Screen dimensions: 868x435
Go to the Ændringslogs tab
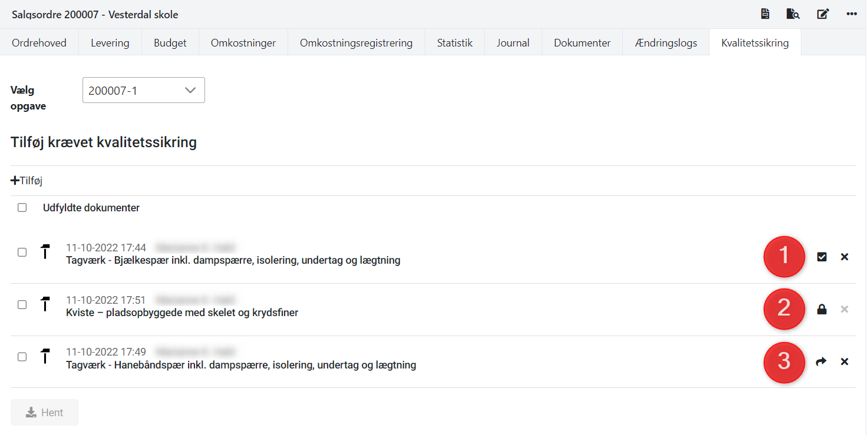pos(666,43)
